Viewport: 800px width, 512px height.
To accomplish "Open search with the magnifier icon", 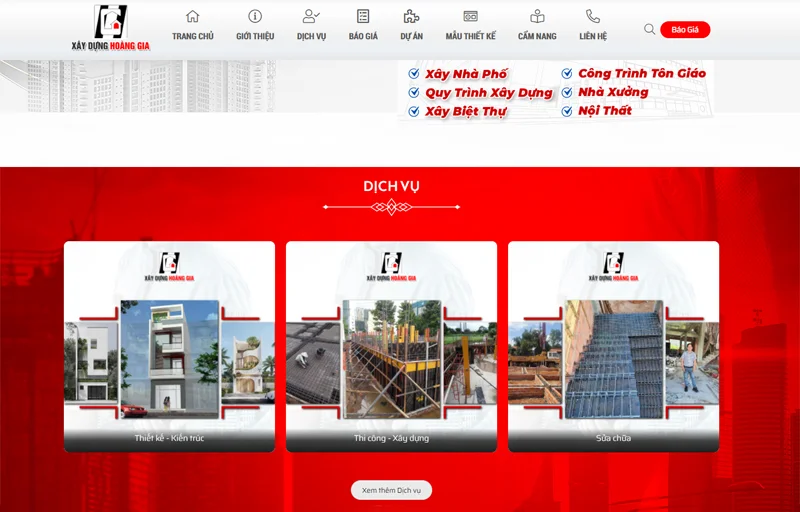I will click(x=649, y=29).
